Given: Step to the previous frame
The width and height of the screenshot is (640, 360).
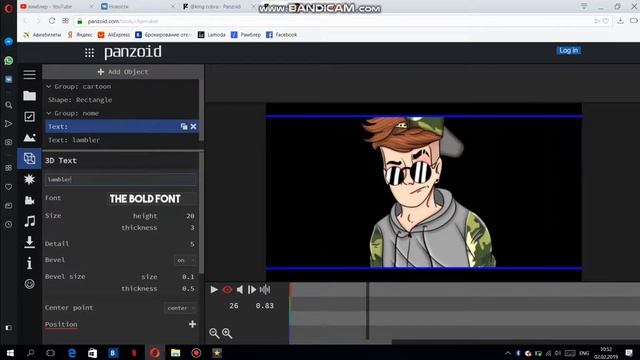Looking at the screenshot, I should (240, 289).
